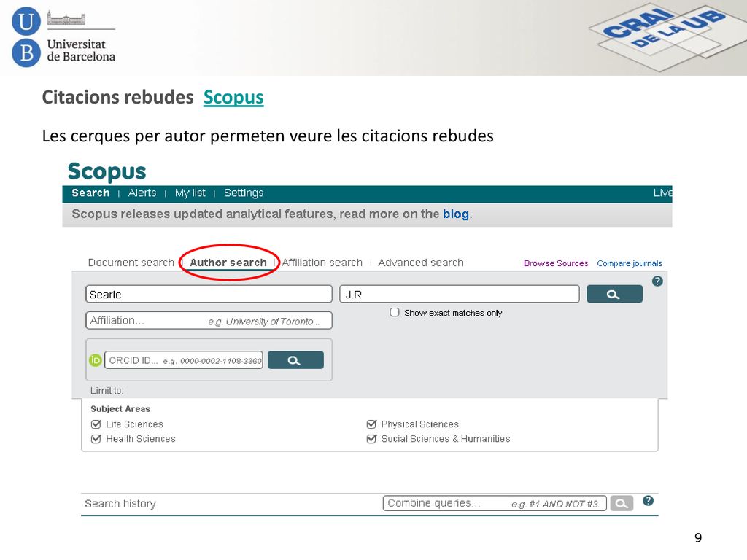Click the Combine queries input field

point(495,503)
